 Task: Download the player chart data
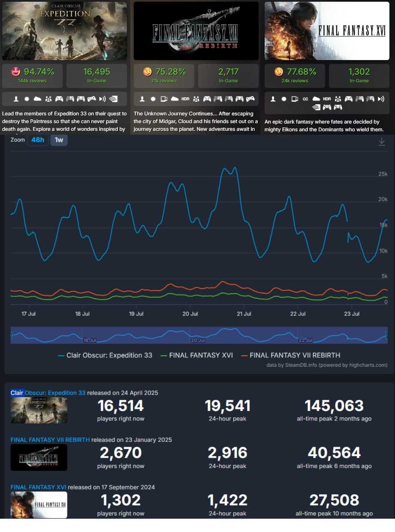tap(382, 142)
